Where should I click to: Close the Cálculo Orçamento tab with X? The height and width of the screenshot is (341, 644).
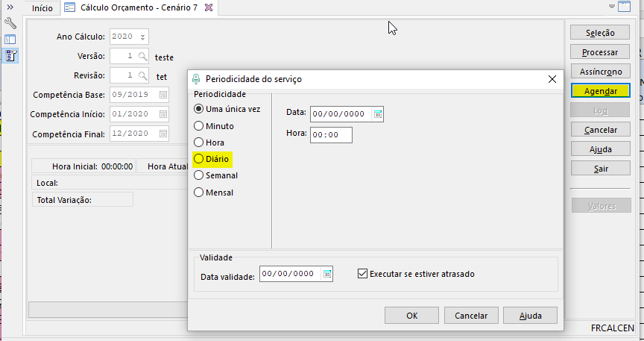click(209, 7)
